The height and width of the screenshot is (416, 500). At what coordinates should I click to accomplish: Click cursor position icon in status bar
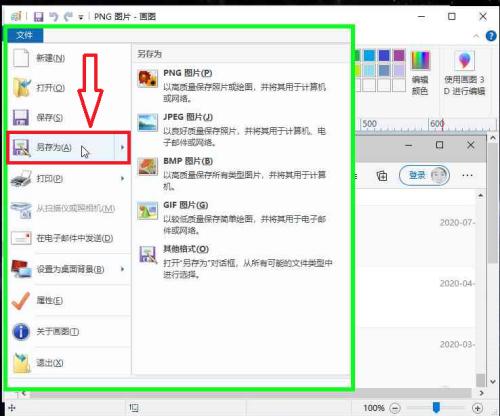tap(12, 408)
